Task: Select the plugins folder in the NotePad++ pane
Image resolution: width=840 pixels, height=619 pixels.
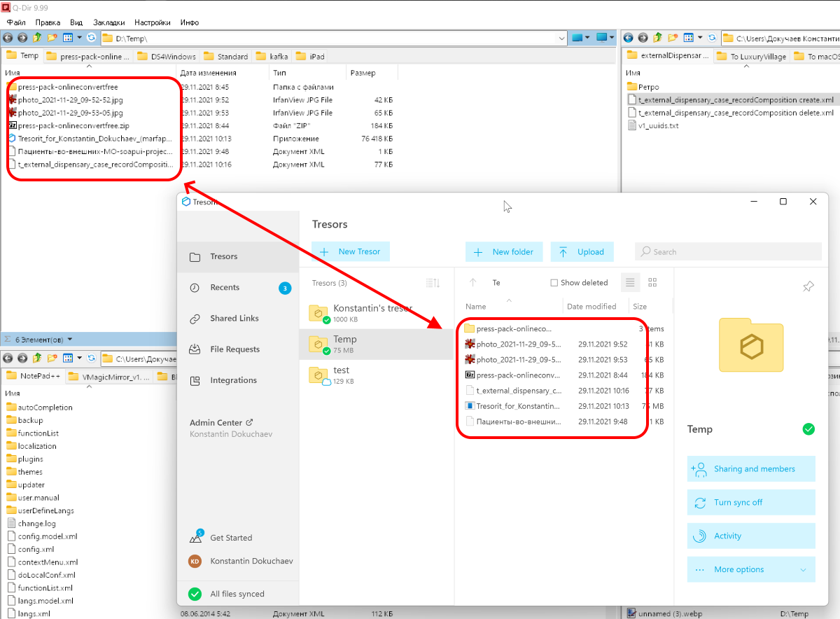Action: coord(25,459)
